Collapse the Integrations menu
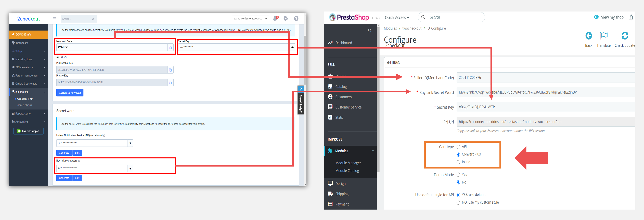The height and width of the screenshot is (220, 644). tap(29, 92)
